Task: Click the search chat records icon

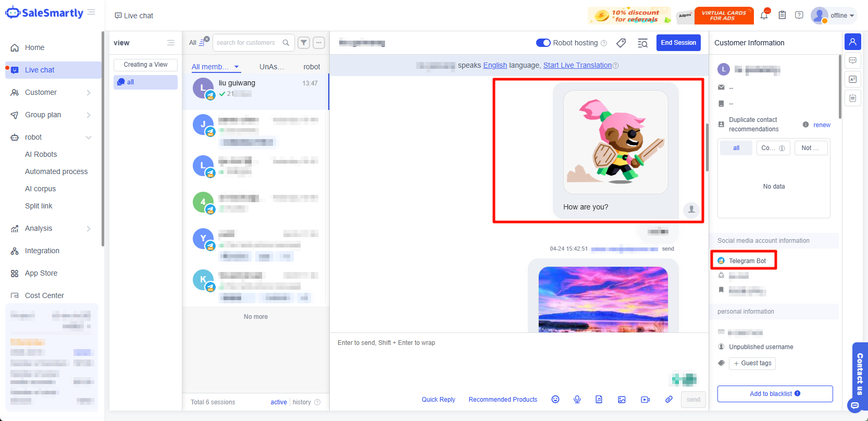Action: 642,43
